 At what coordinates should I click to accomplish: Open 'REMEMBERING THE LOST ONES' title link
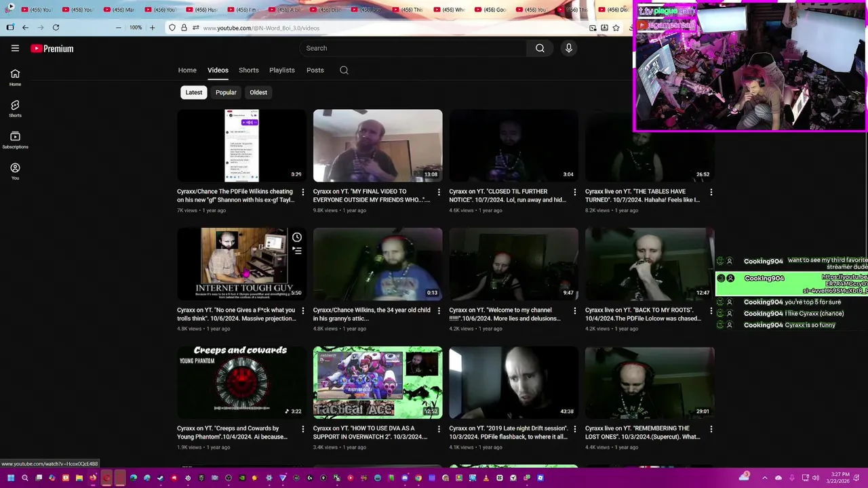click(643, 432)
